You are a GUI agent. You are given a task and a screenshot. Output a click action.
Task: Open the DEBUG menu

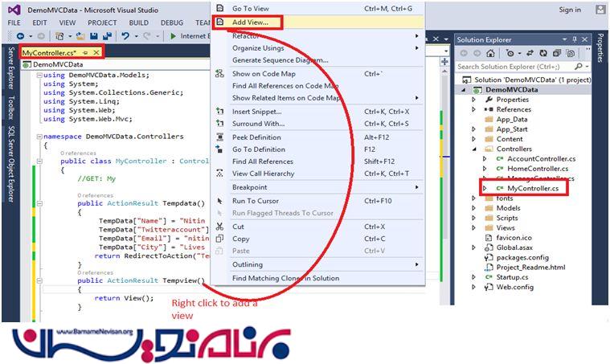tap(171, 22)
